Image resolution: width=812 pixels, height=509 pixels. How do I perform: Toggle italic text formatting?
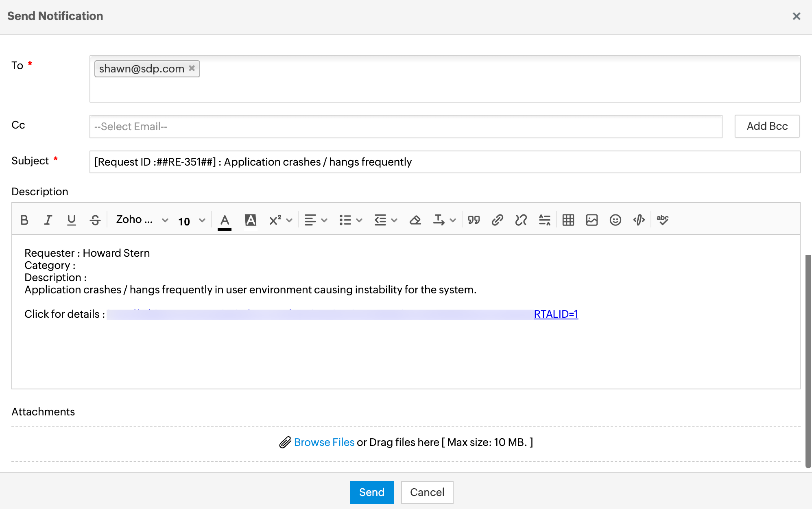(x=48, y=220)
